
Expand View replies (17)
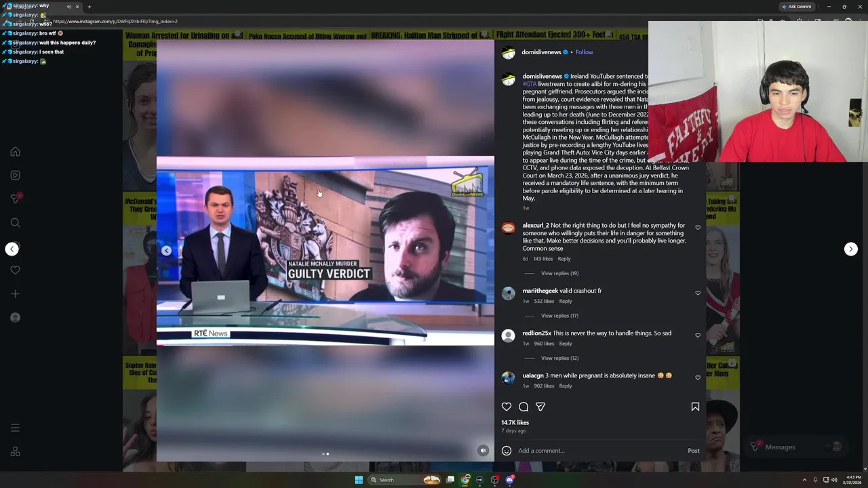[x=559, y=316]
